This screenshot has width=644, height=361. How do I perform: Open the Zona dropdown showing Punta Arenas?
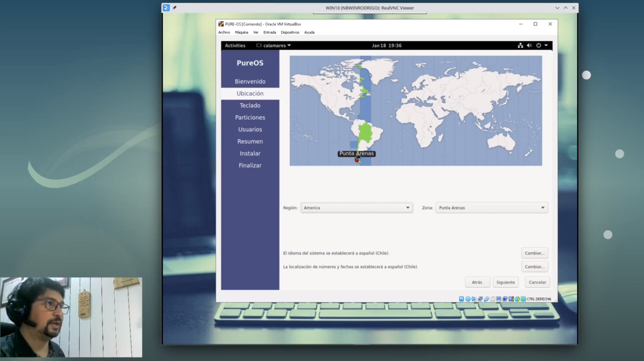click(x=492, y=207)
